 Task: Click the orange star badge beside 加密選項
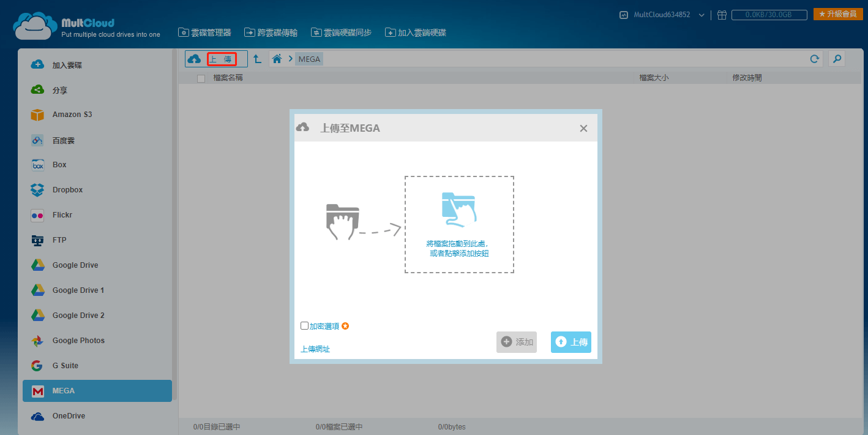[345, 326]
